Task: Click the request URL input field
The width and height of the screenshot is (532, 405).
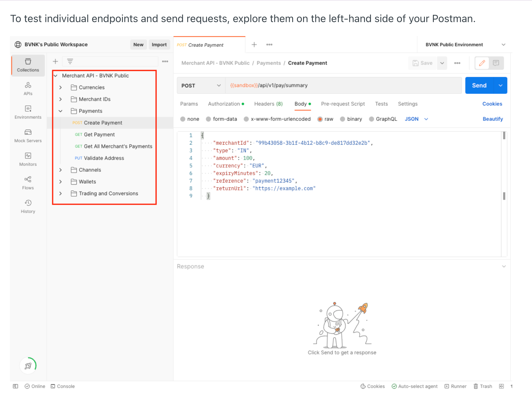Action: [x=343, y=85]
